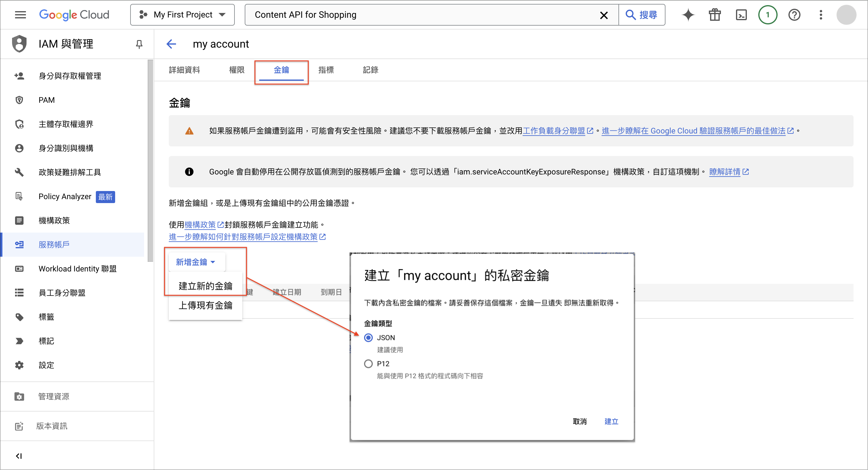The width and height of the screenshot is (868, 470).
Task: Open Gemini AI assistant sparkle icon
Action: (688, 15)
